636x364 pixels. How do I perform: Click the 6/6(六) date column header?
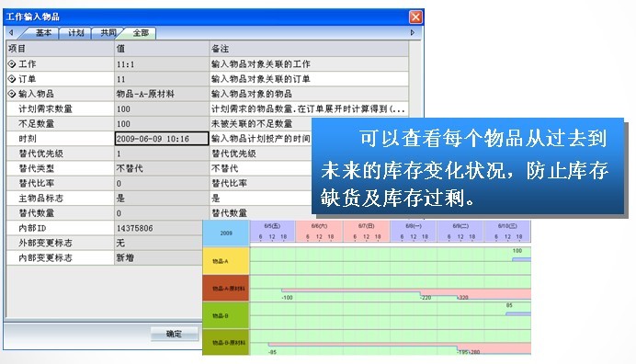(x=319, y=226)
